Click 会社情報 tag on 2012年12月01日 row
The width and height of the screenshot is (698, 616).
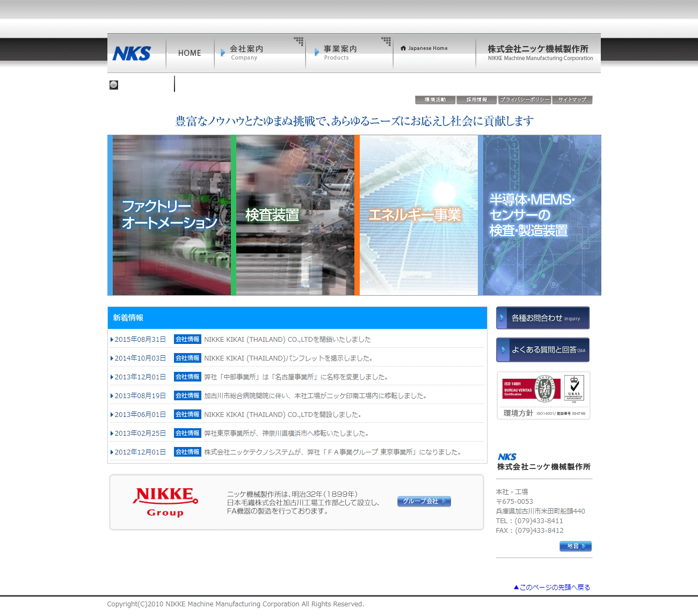pos(187,452)
